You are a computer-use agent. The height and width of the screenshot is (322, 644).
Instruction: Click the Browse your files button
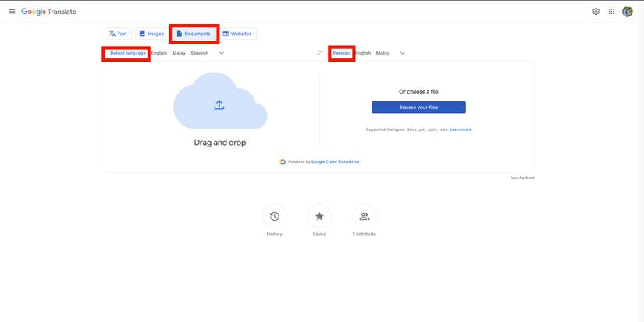click(418, 108)
